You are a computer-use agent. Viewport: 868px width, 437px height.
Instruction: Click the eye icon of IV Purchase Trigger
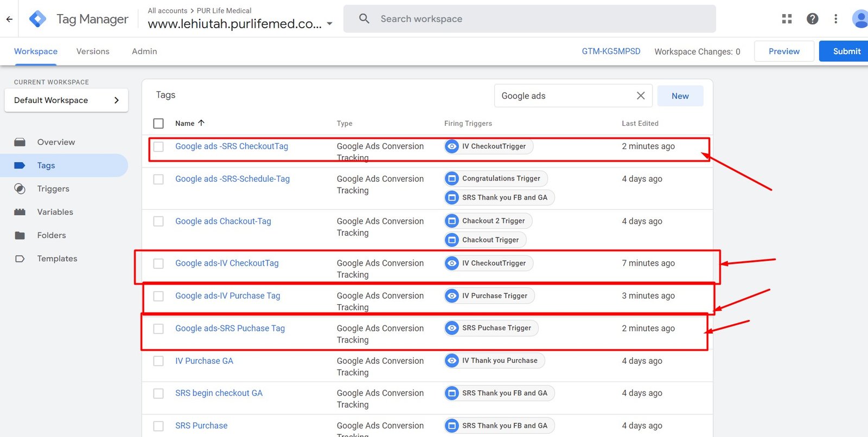(452, 295)
